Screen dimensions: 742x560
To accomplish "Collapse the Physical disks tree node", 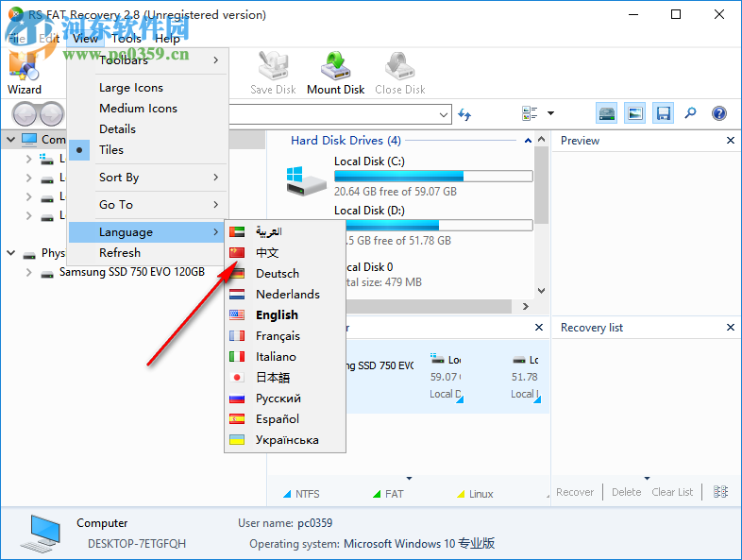I will (x=11, y=253).
